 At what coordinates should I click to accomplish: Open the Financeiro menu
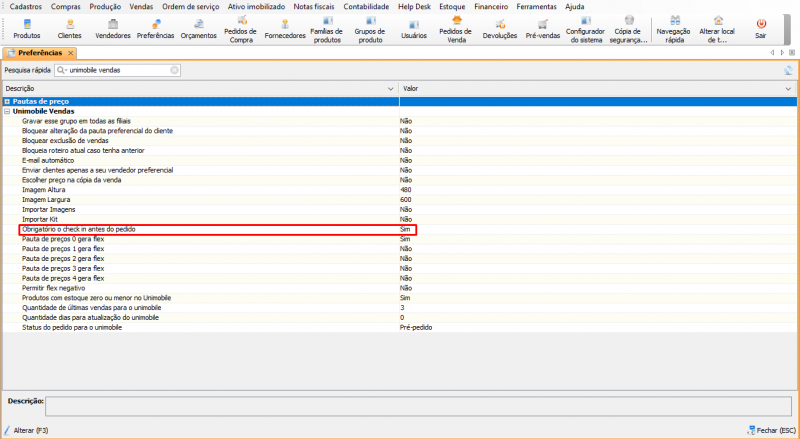491,7
